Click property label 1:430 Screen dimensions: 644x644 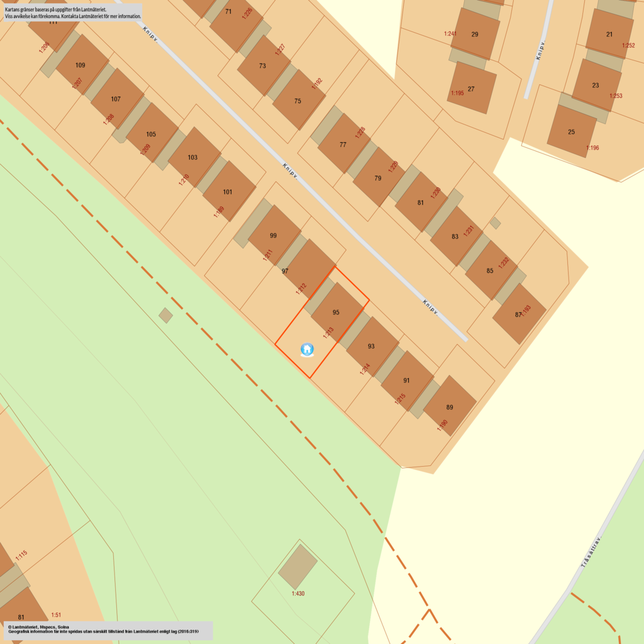(298, 594)
